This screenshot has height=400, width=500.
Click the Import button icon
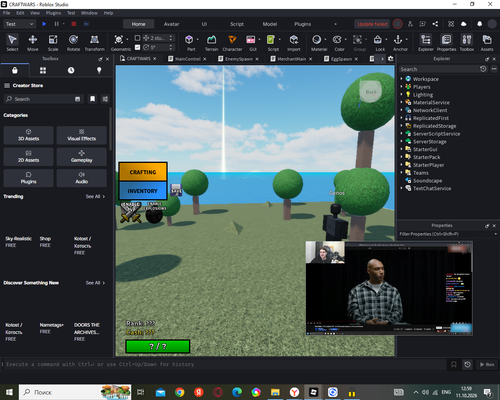click(294, 40)
